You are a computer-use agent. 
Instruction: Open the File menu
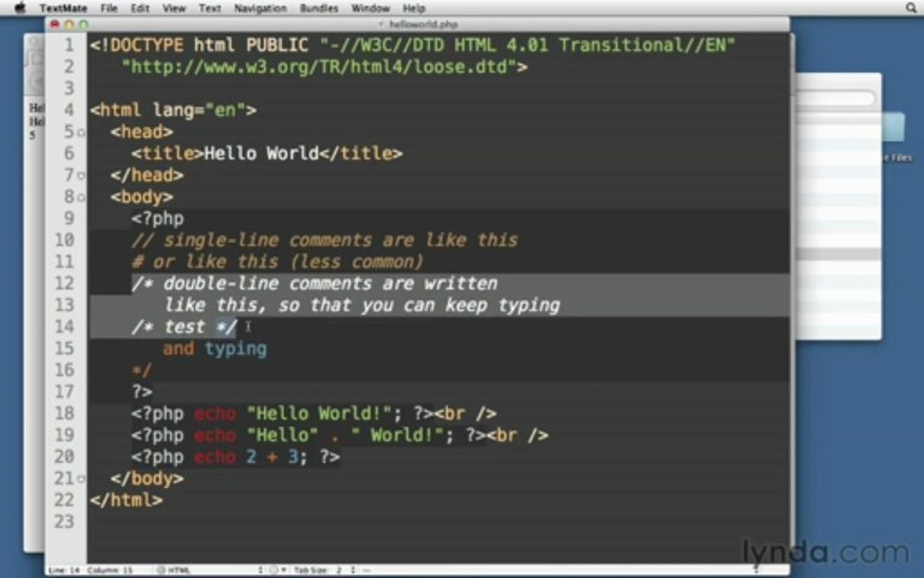pos(109,8)
